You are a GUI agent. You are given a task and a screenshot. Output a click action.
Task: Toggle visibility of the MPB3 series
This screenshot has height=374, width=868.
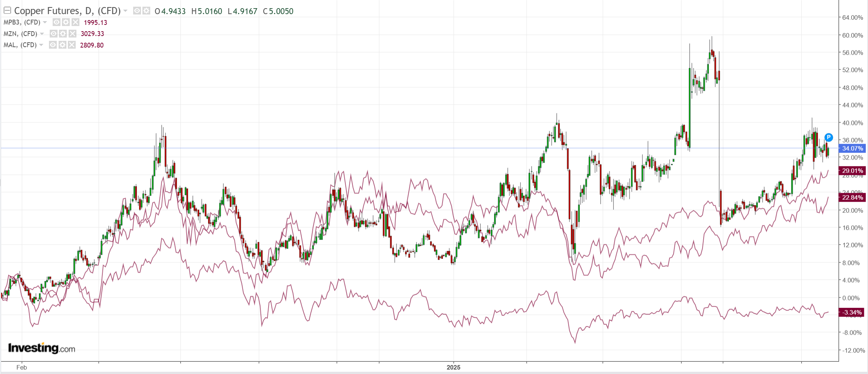pos(56,22)
